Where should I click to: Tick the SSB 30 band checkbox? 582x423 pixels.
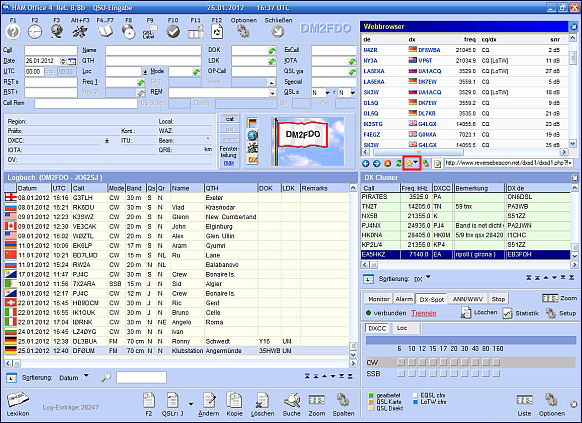[x=464, y=373]
